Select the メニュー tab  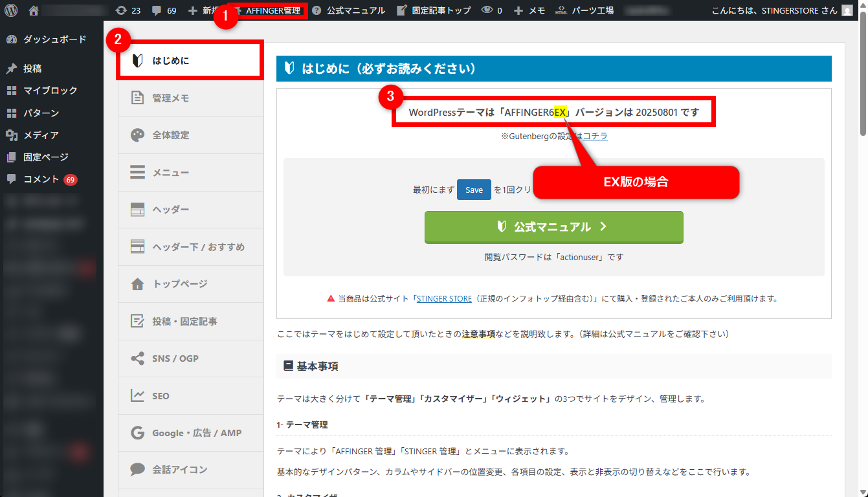(x=190, y=173)
